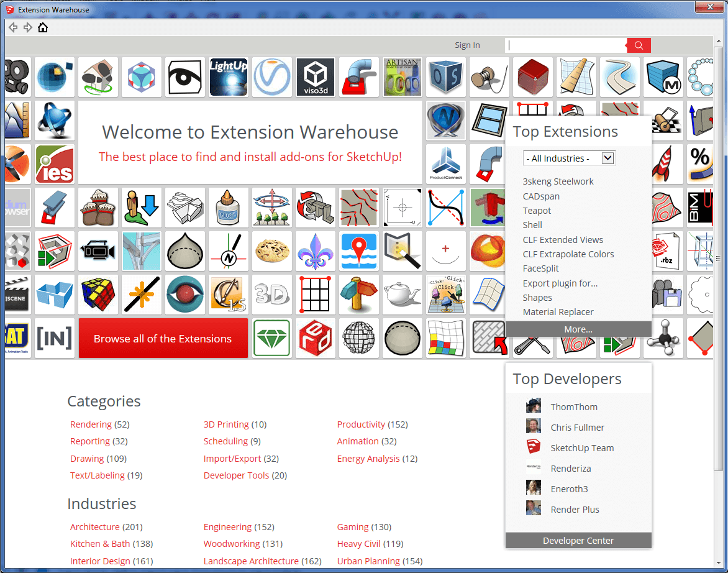Image resolution: width=728 pixels, height=573 pixels.
Task: Select the percent sign extension icon
Action: 700,164
